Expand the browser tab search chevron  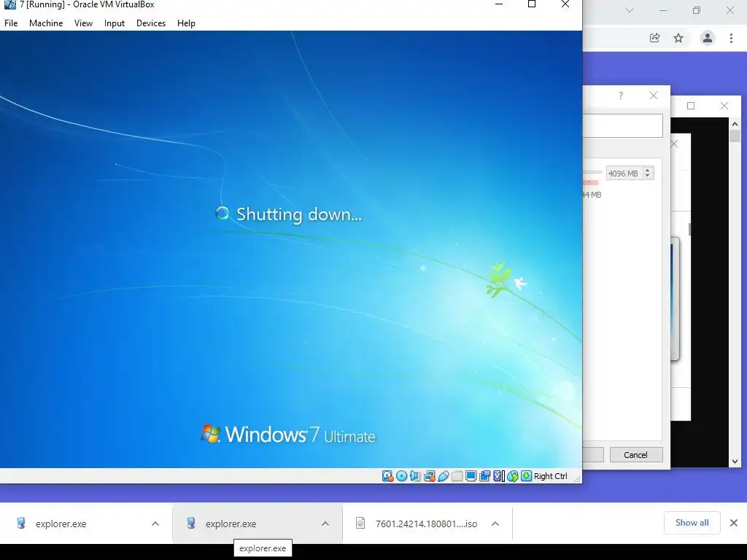point(630,10)
